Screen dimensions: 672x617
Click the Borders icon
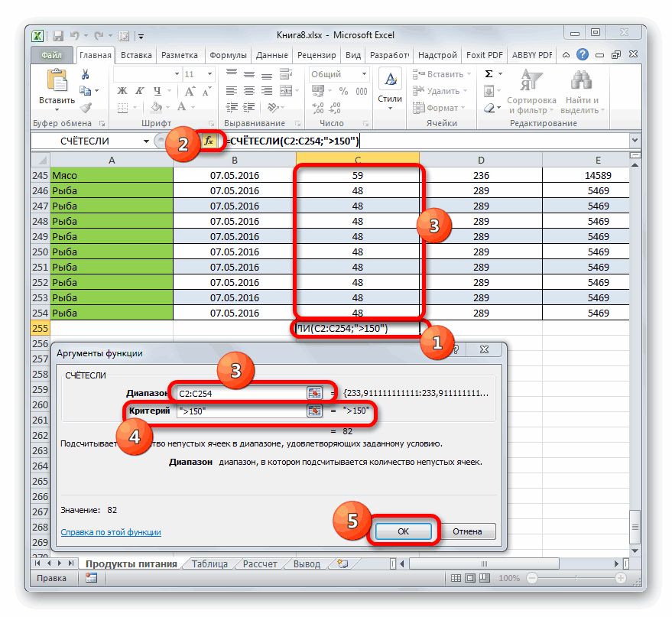[123, 107]
